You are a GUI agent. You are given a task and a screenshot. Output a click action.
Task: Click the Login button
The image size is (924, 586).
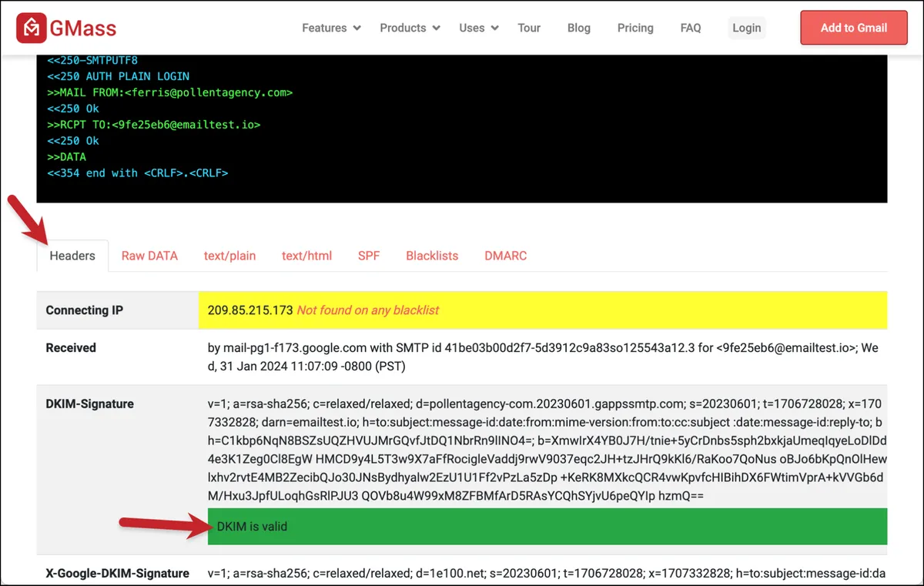click(747, 28)
